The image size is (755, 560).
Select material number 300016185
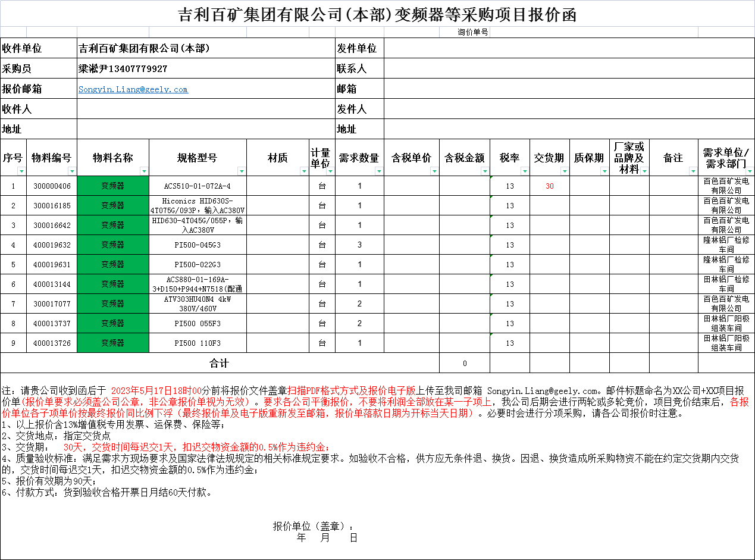click(x=52, y=205)
